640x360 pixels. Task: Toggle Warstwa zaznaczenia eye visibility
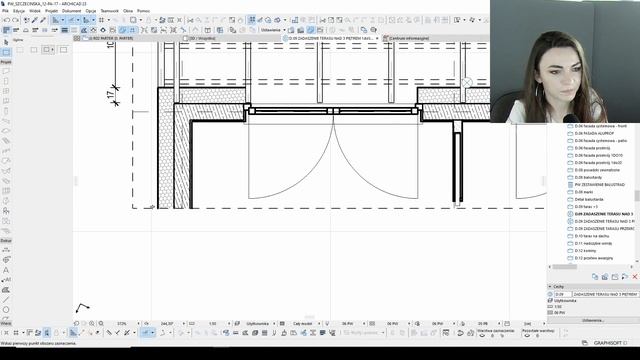[x=482, y=336]
